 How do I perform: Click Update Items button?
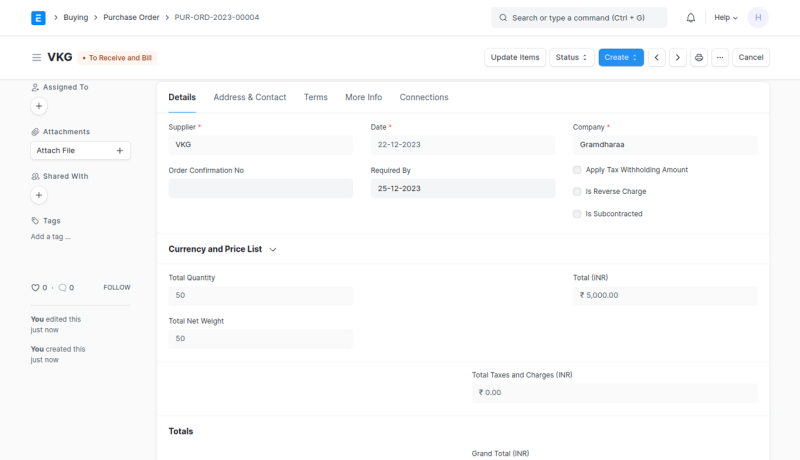point(515,58)
